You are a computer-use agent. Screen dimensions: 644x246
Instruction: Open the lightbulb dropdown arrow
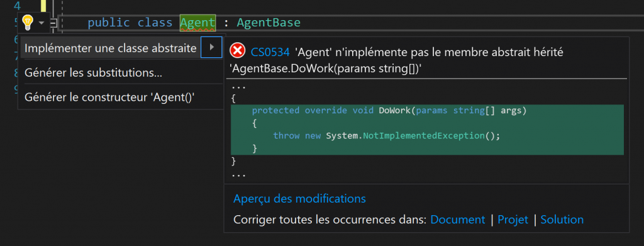tap(42, 23)
